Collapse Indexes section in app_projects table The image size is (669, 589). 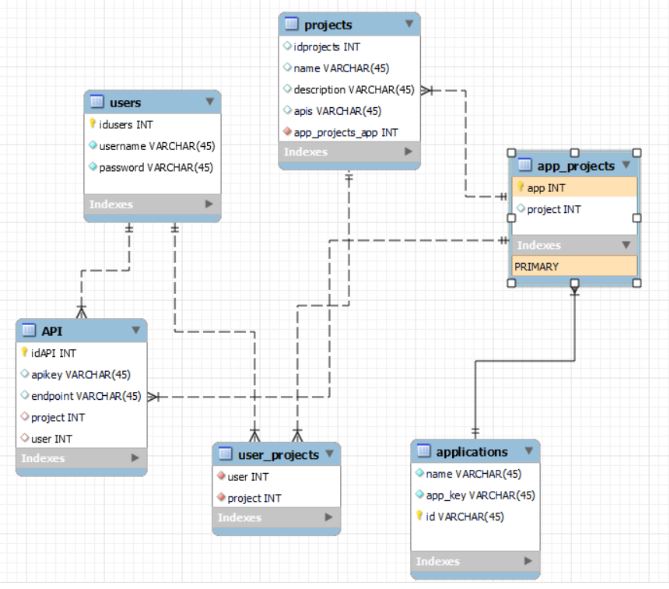[x=627, y=245]
